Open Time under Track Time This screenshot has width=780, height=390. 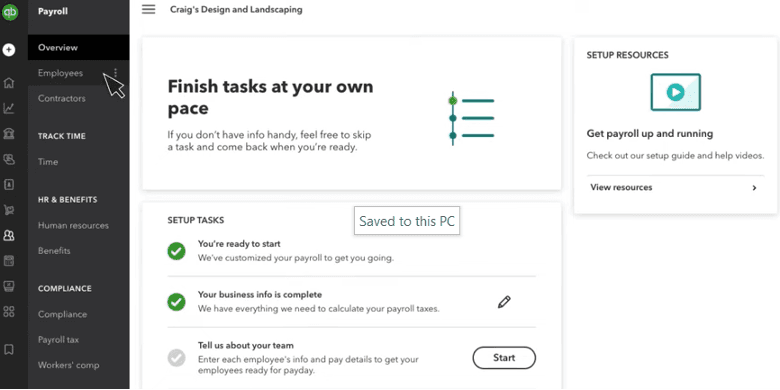(x=48, y=162)
